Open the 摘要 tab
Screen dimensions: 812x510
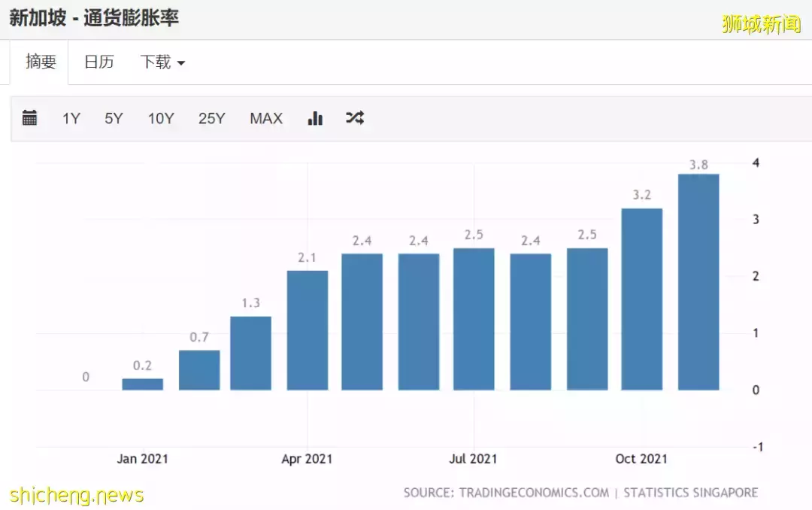(41, 62)
